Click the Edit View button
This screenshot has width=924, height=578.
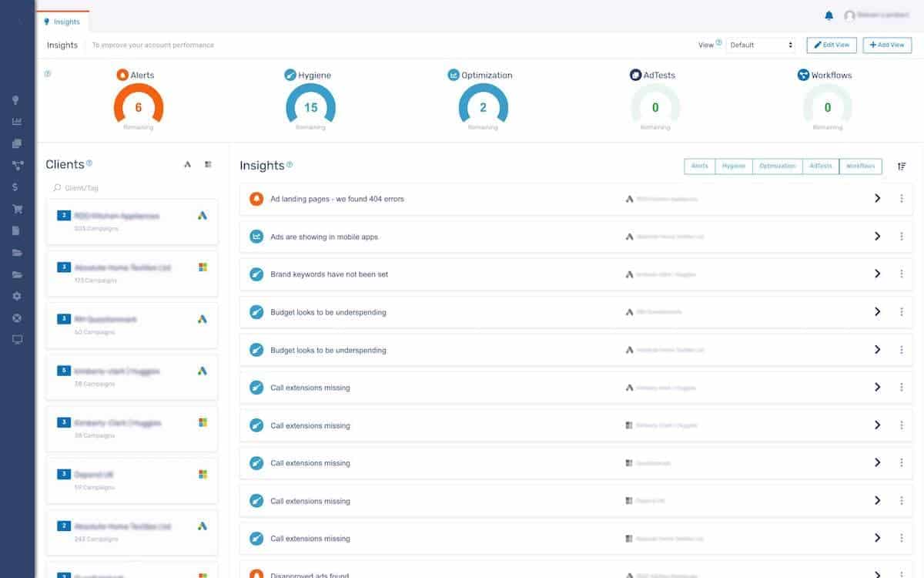coord(832,45)
